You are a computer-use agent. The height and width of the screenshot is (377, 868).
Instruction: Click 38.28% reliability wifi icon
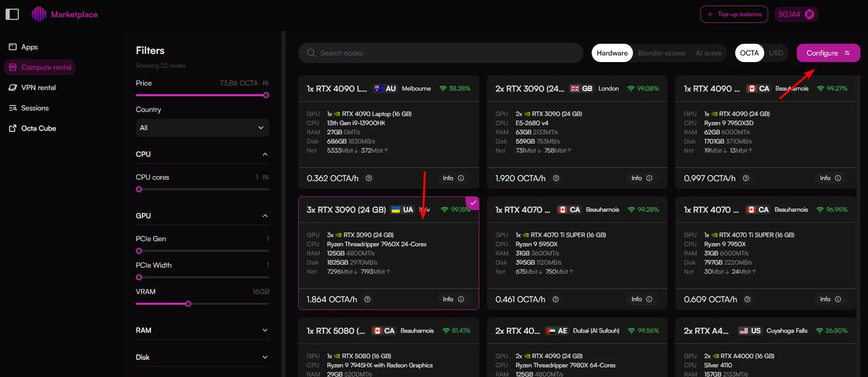(x=443, y=89)
